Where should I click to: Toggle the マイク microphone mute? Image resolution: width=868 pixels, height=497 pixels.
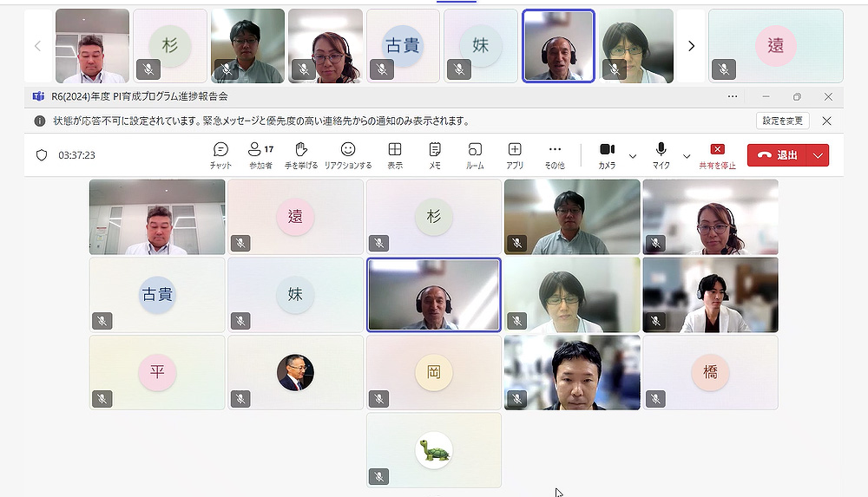[661, 154]
